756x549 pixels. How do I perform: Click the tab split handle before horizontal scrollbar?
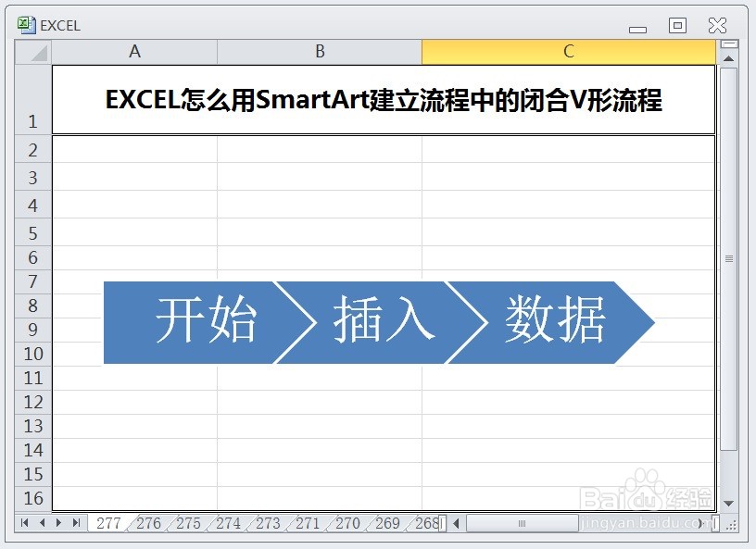[444, 523]
